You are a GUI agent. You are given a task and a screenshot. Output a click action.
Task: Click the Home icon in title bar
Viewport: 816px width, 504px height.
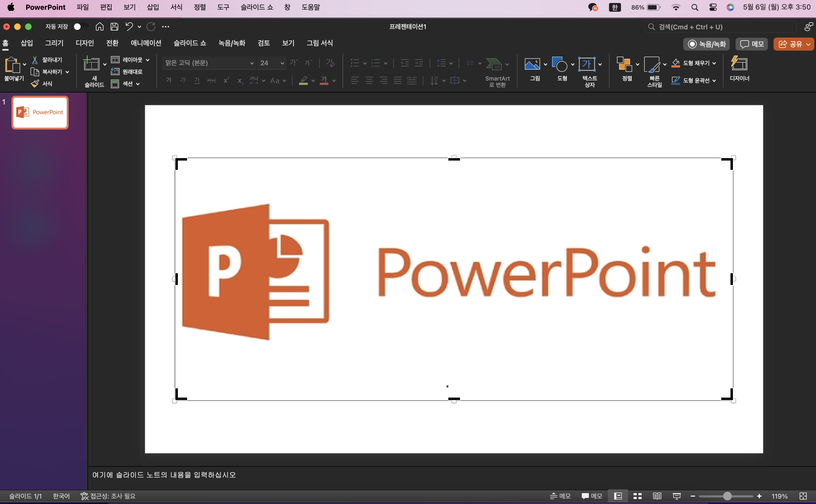tap(99, 27)
